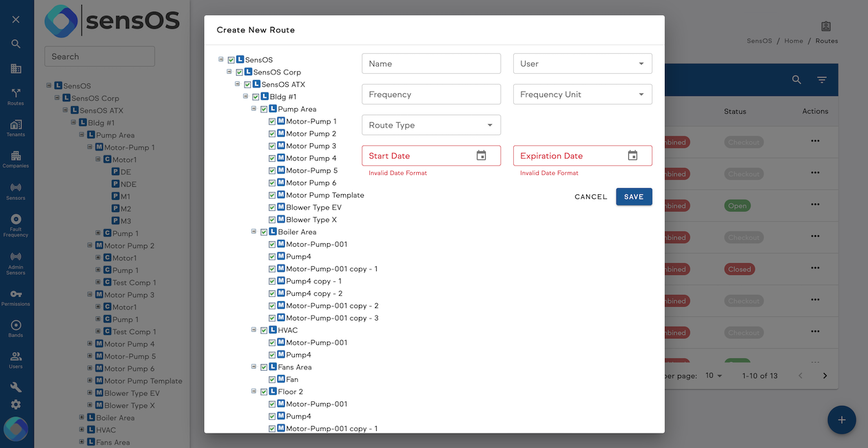868x448 pixels.
Task: Click the Open status badge
Action: pos(737,205)
